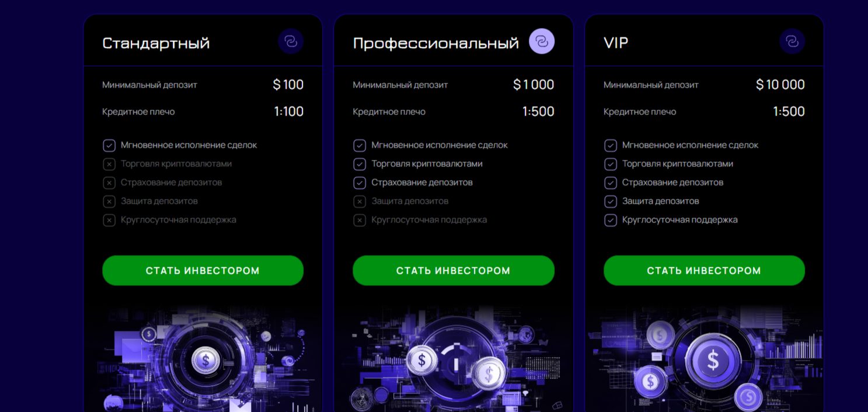Viewport: 868px width, 412px height.
Task: Click the Стандартный card coin illustration
Action: point(205,360)
